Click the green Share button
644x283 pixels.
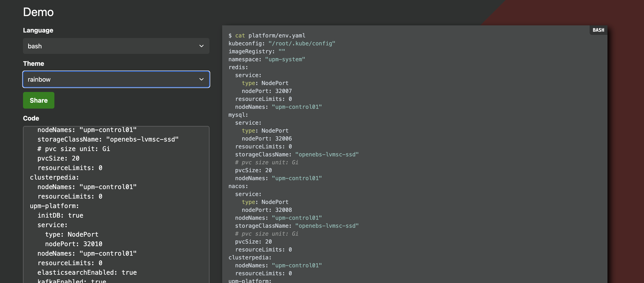coord(39,100)
